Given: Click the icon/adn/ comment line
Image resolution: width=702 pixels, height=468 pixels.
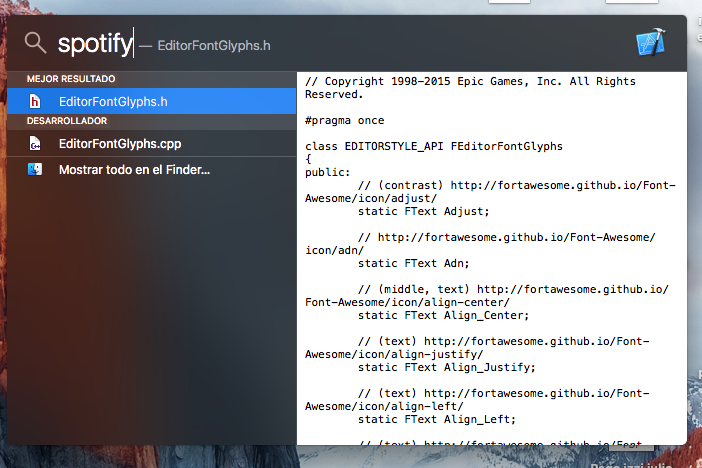Looking at the screenshot, I should pos(334,250).
